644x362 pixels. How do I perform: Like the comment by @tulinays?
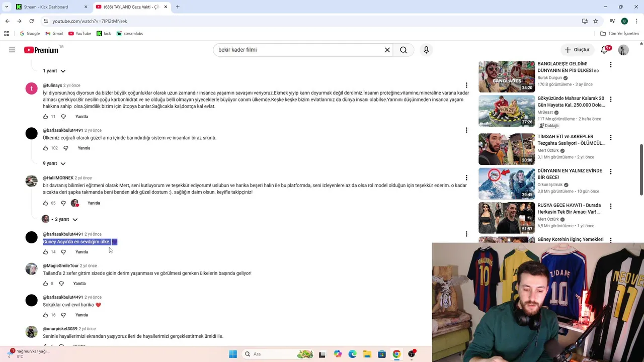coord(45,117)
